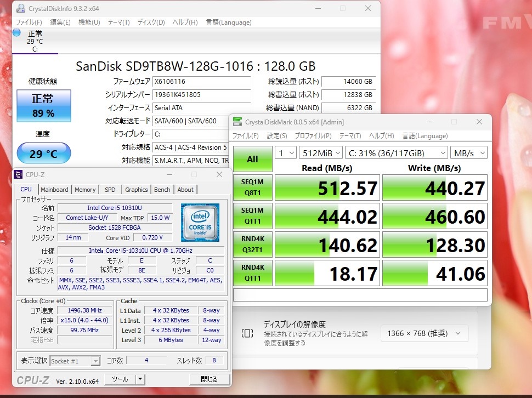The height and width of the screenshot is (398, 532).
Task: Open テーマ(T) menu in CrystalDiskInfo
Action: 119,22
